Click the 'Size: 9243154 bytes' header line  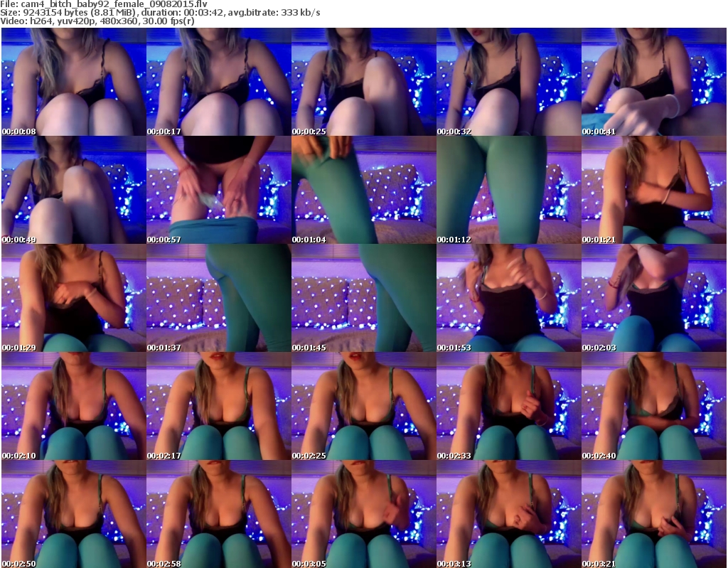point(160,13)
